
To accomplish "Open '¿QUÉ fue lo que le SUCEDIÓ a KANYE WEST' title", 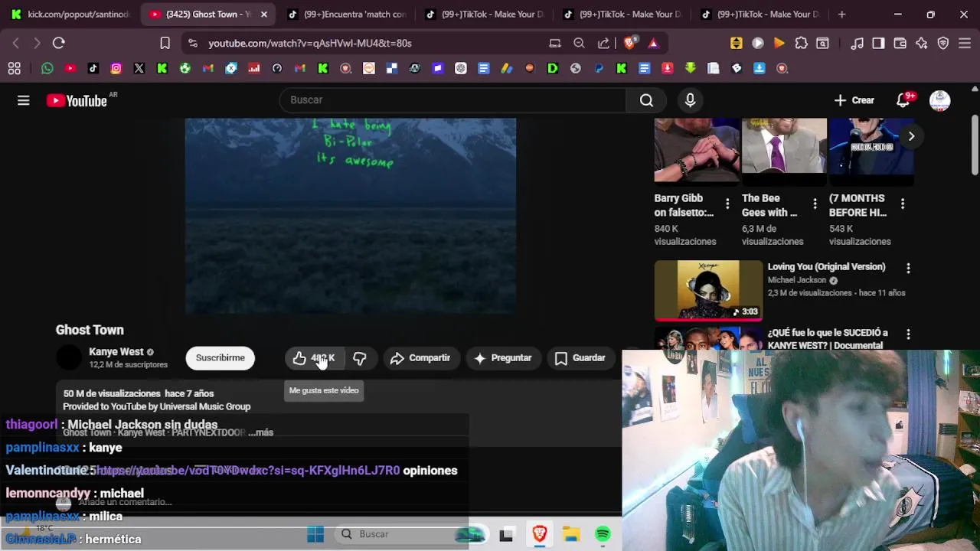I will (x=828, y=339).
